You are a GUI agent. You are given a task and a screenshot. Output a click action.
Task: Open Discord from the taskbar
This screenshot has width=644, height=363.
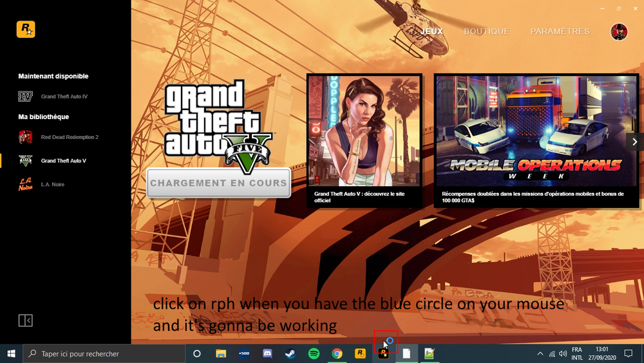click(267, 353)
